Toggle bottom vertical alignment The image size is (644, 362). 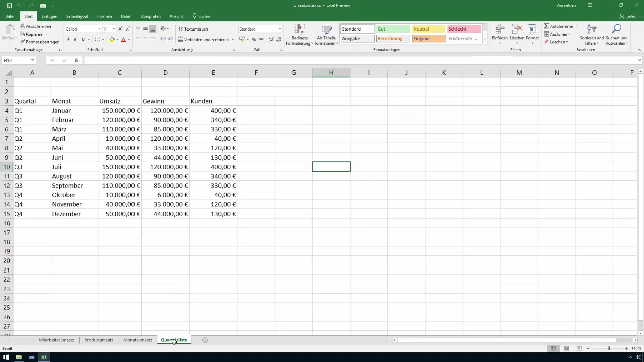tap(153, 29)
